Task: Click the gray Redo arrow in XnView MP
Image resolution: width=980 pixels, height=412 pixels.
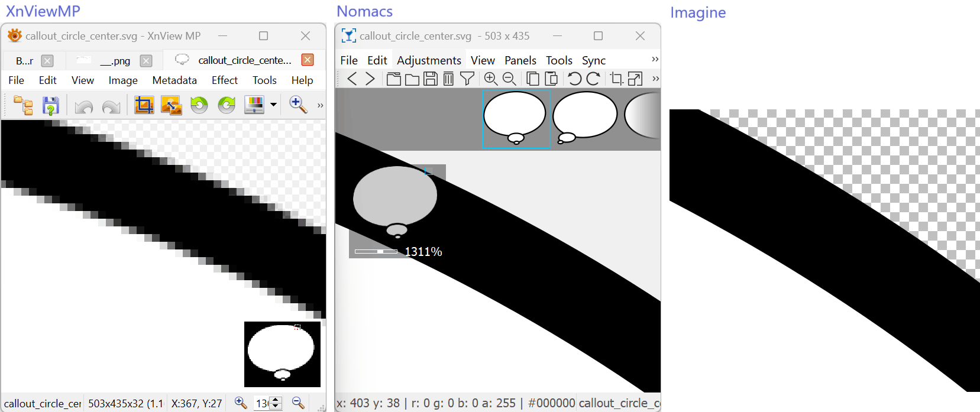Action: pyautogui.click(x=111, y=106)
